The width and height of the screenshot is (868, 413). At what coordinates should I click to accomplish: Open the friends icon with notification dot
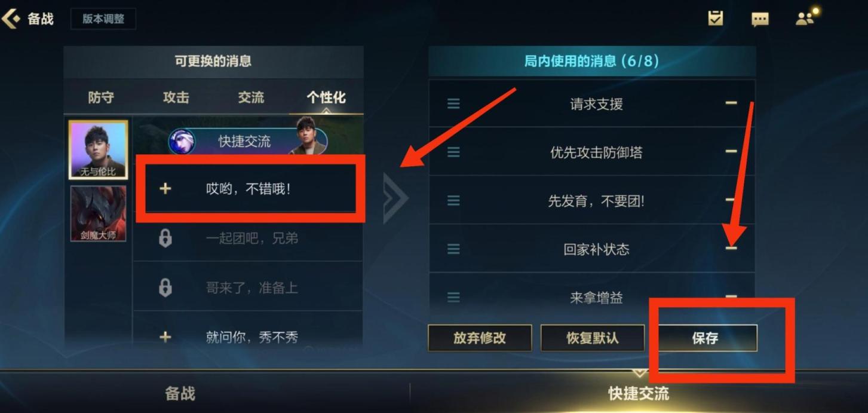coord(805,19)
